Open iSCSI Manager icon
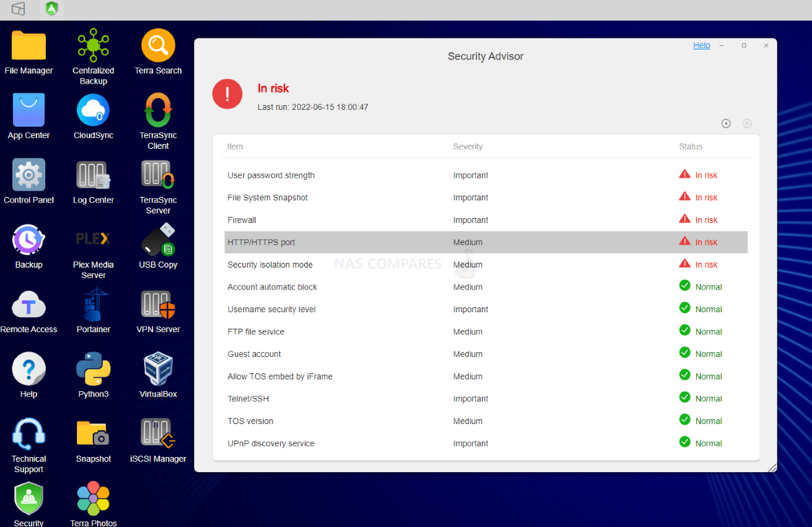The height and width of the screenshot is (527, 812). [x=158, y=433]
